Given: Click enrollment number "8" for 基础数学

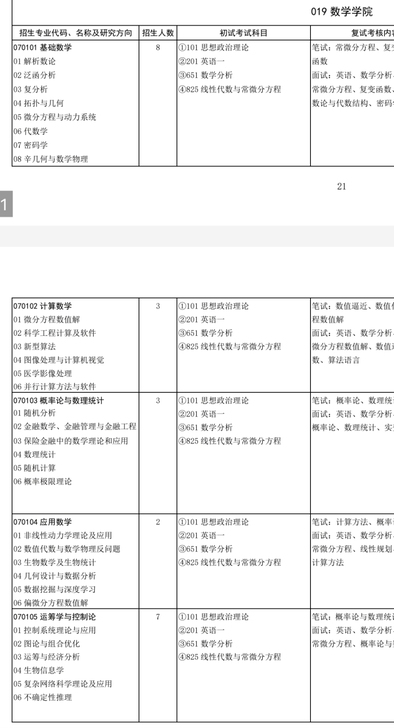Looking at the screenshot, I should (158, 47).
